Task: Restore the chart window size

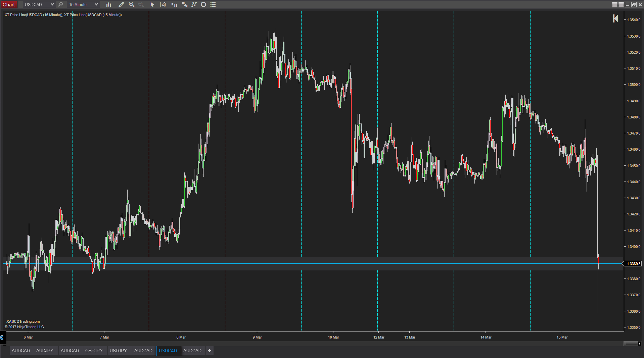Action: click(634, 4)
